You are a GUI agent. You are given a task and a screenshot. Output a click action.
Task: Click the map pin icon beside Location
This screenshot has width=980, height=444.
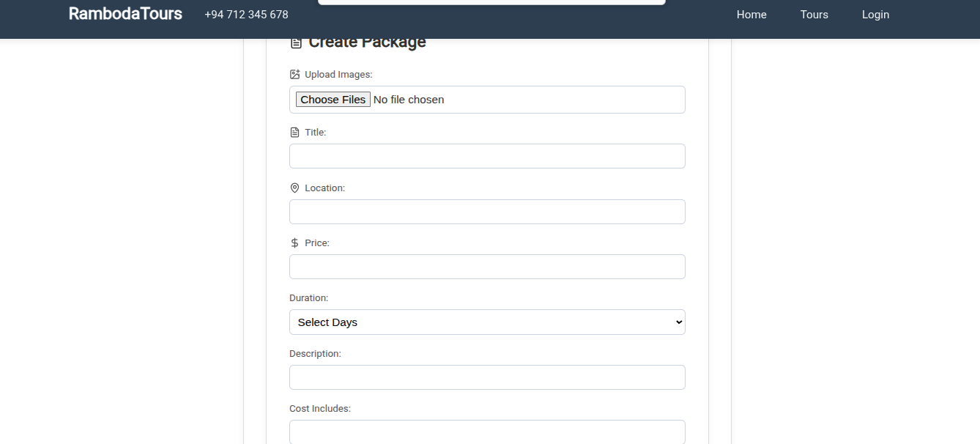(x=295, y=188)
